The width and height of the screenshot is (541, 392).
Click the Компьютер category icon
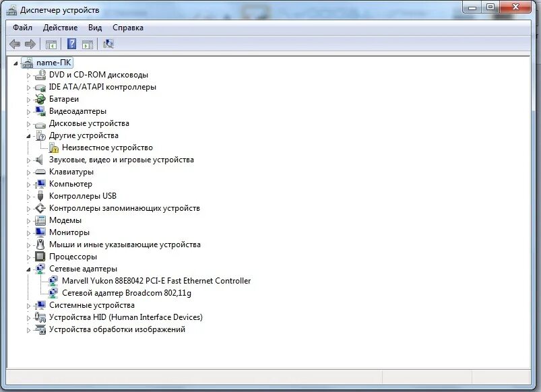point(40,184)
